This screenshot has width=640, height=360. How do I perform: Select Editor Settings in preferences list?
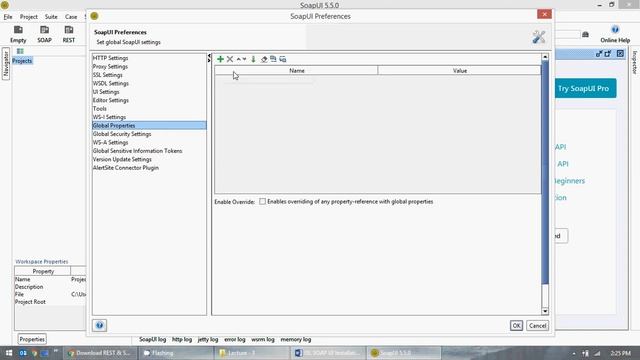click(149, 100)
